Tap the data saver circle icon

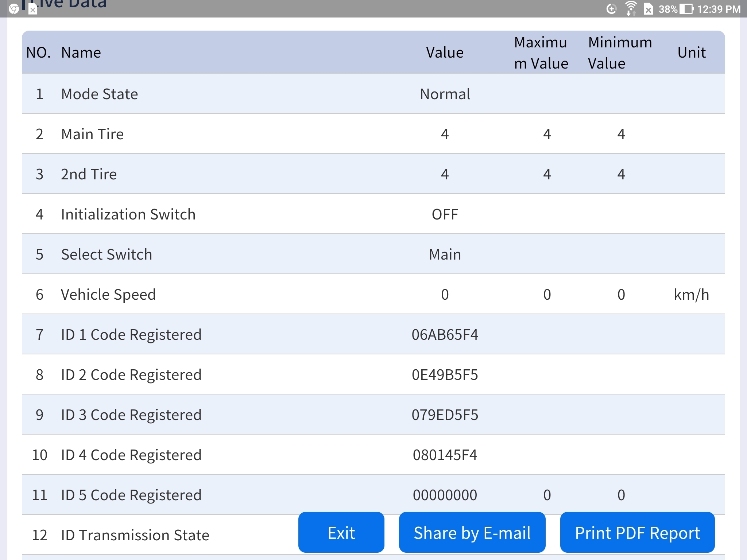[611, 9]
